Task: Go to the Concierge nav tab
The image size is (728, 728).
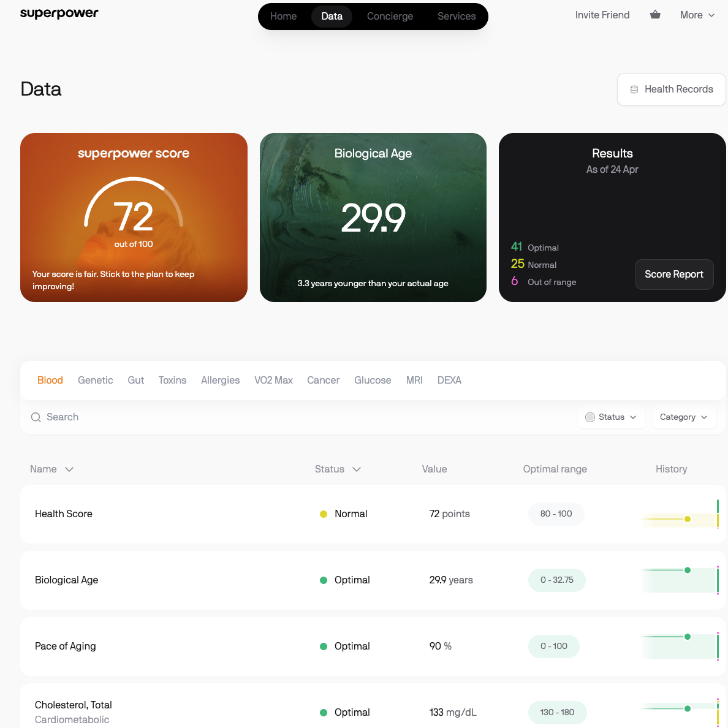Action: [390, 17]
